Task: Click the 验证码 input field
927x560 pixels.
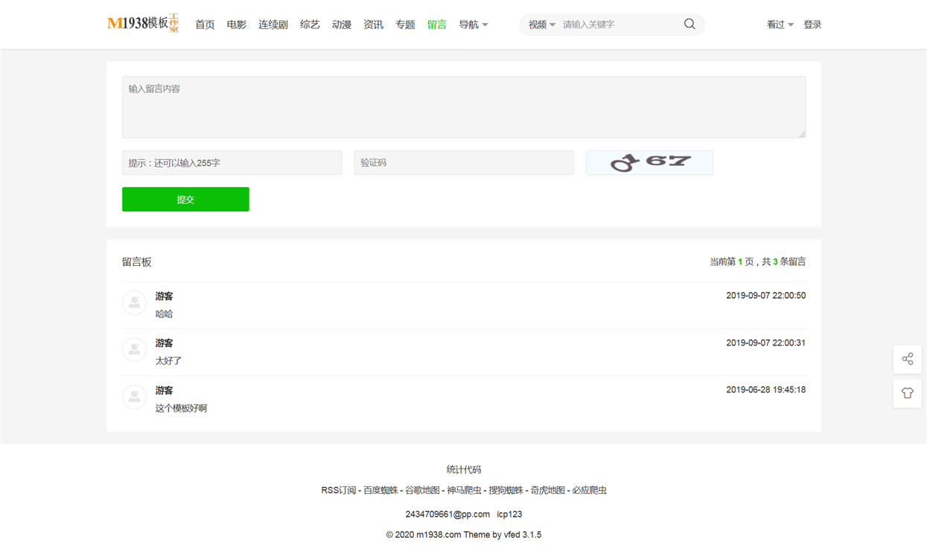Action: tap(464, 162)
